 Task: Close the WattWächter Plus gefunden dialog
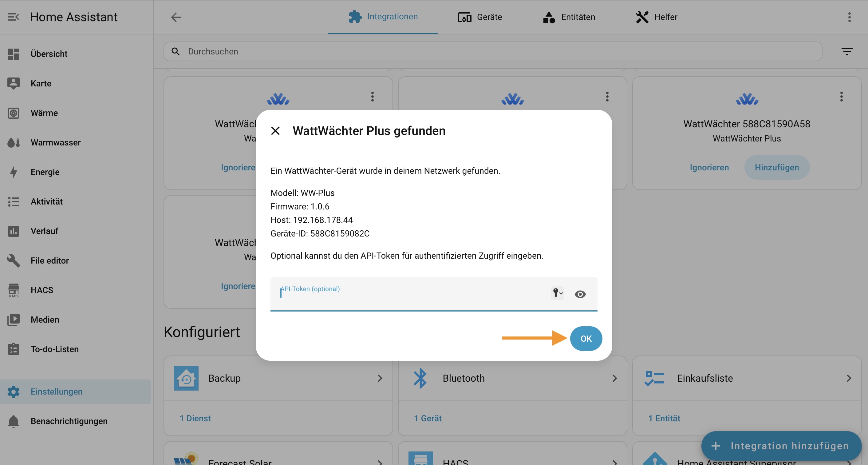coord(275,131)
